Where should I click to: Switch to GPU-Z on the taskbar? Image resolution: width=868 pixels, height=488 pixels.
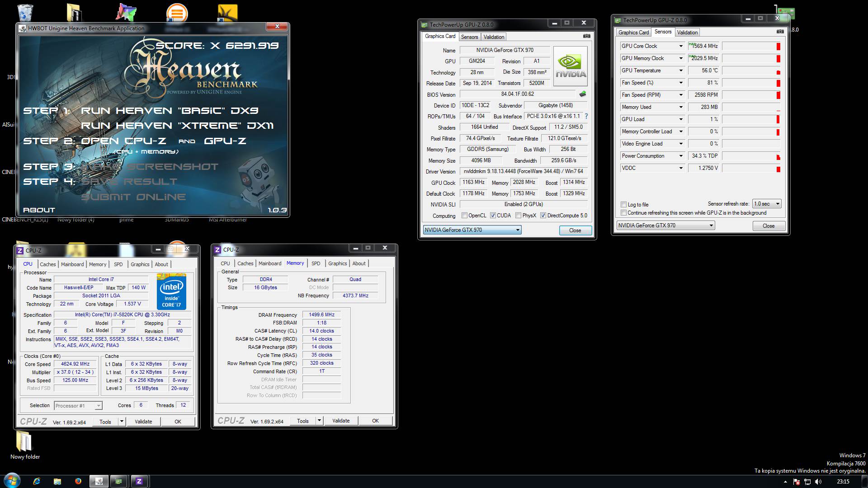pyautogui.click(x=118, y=481)
